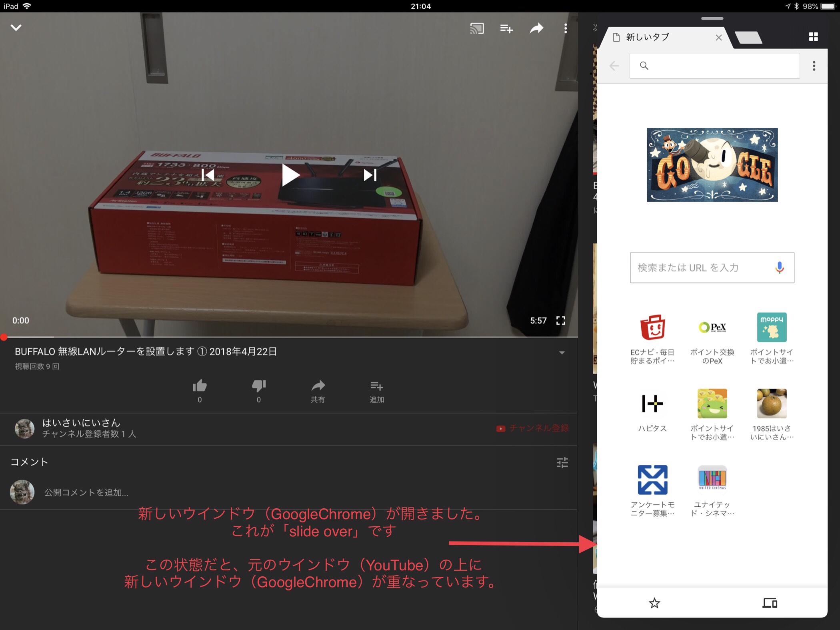840x630 pixels.
Task: Expand the video description arrow
Action: (x=562, y=353)
